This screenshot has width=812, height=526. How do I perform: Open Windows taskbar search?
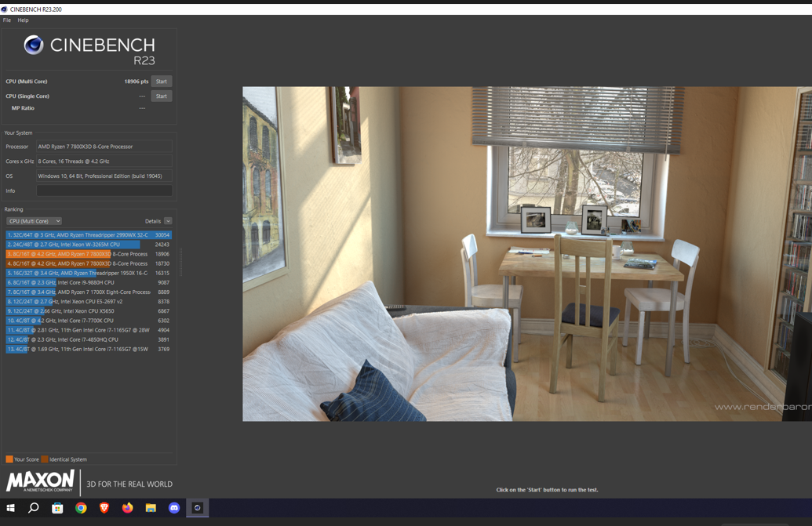[x=34, y=508]
